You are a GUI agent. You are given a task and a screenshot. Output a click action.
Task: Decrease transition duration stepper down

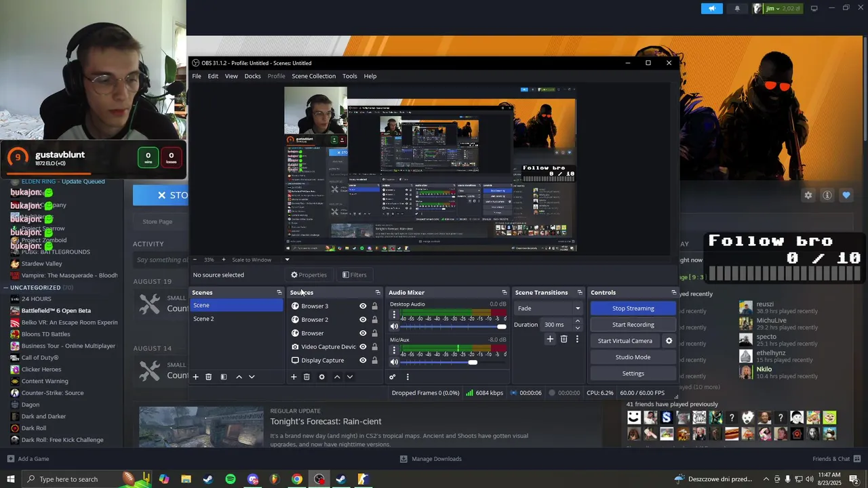pyautogui.click(x=578, y=328)
